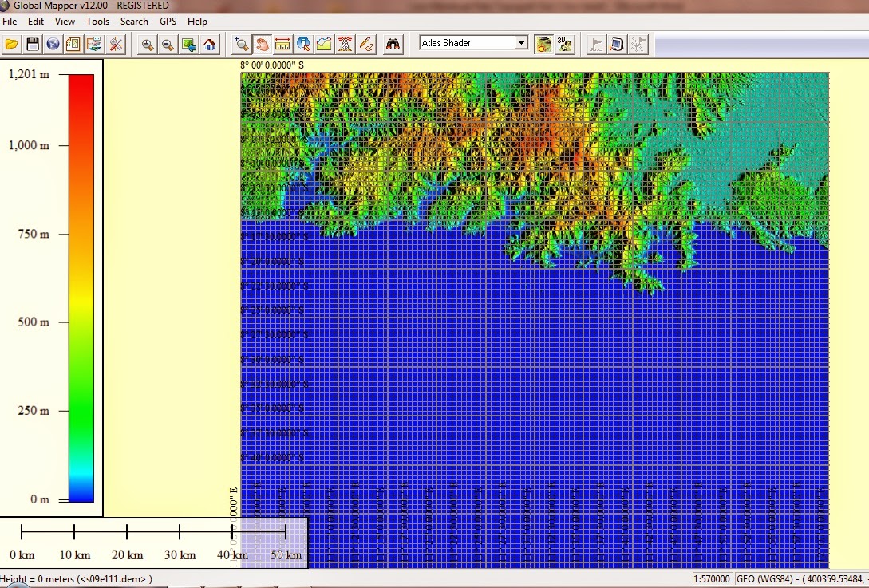Open the Configuration tools icon
The height and width of the screenshot is (588, 869).
click(x=116, y=45)
